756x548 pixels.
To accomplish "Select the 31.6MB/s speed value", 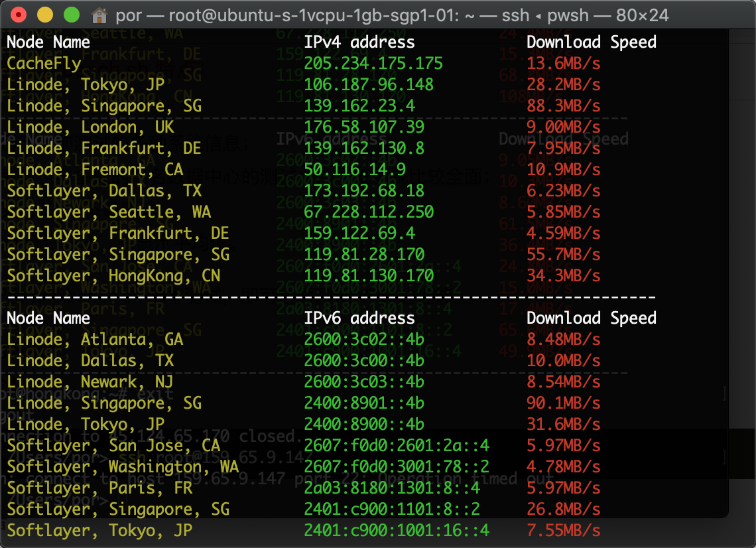I will tap(563, 425).
